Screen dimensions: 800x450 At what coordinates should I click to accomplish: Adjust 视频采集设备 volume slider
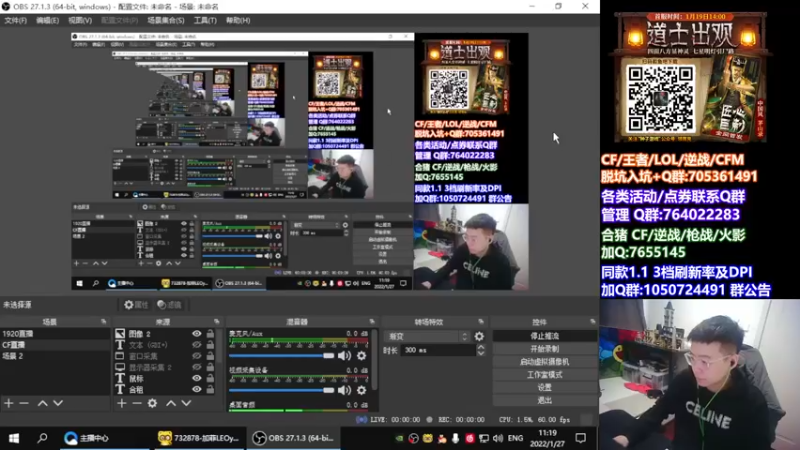pos(281,390)
